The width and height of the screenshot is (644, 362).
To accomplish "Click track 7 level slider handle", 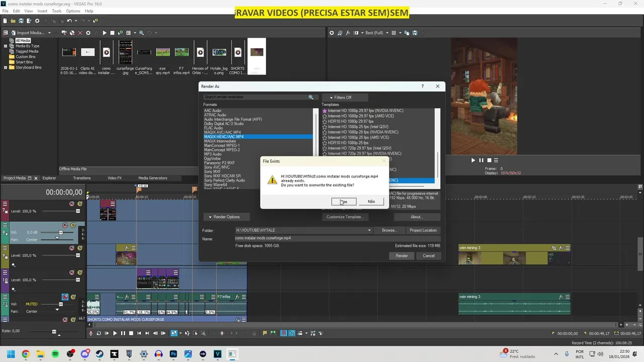I will (78, 211).
